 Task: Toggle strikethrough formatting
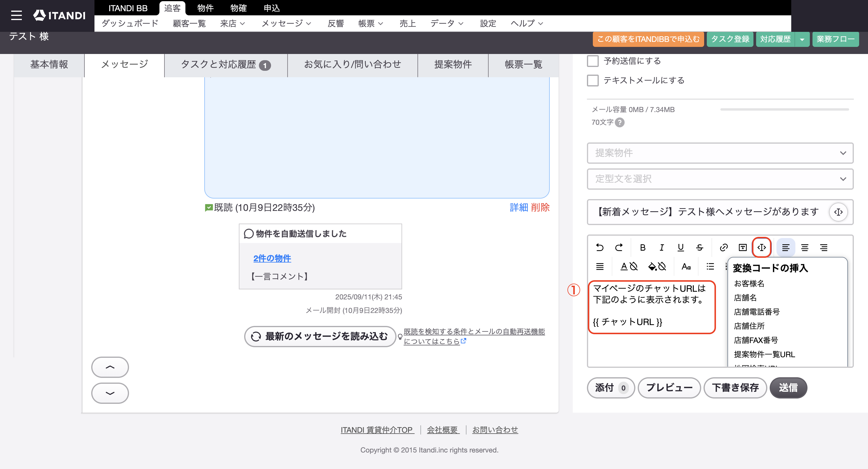[x=699, y=247]
